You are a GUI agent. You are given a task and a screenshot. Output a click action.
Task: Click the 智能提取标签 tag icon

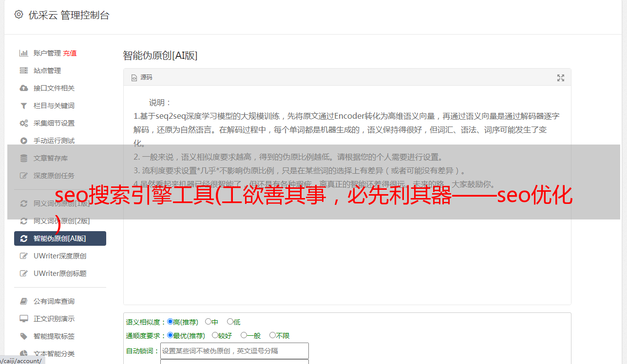(23, 336)
